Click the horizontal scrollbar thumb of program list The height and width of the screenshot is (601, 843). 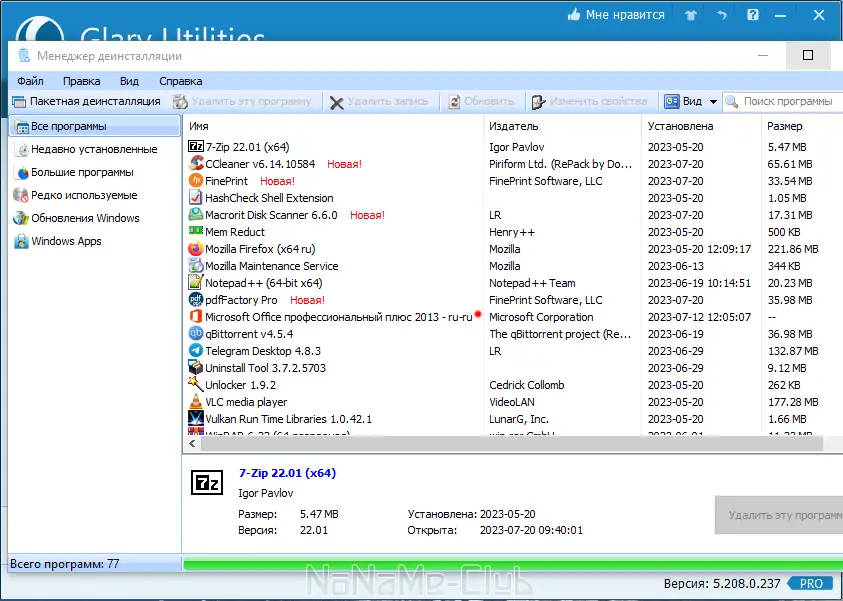(x=511, y=443)
